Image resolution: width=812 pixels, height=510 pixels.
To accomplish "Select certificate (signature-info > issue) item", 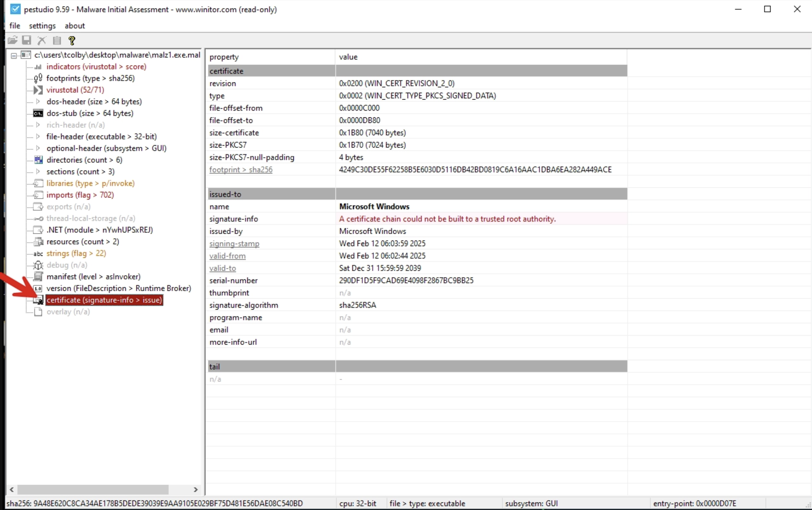I will click(x=104, y=300).
